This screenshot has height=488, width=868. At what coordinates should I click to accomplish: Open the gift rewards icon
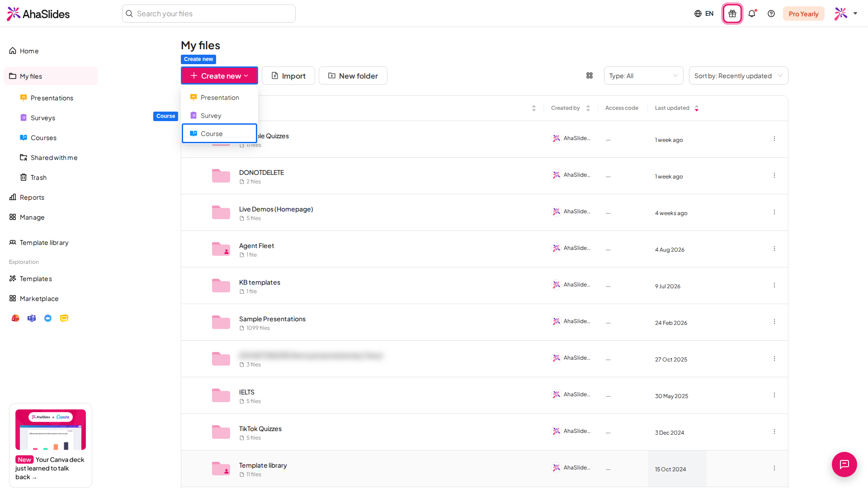(732, 14)
